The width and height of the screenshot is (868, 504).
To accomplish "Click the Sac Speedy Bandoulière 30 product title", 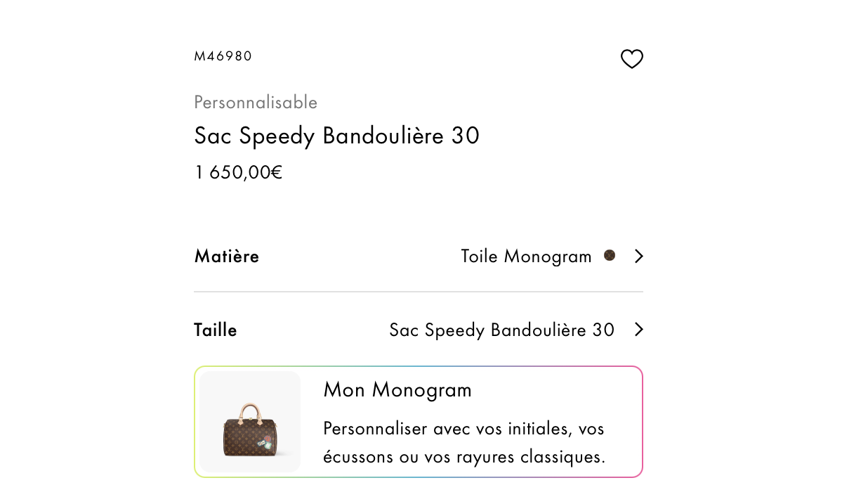I will click(336, 136).
